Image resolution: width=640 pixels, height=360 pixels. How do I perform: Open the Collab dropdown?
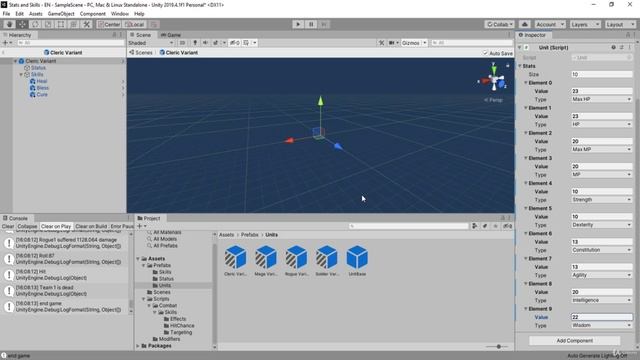pos(500,24)
